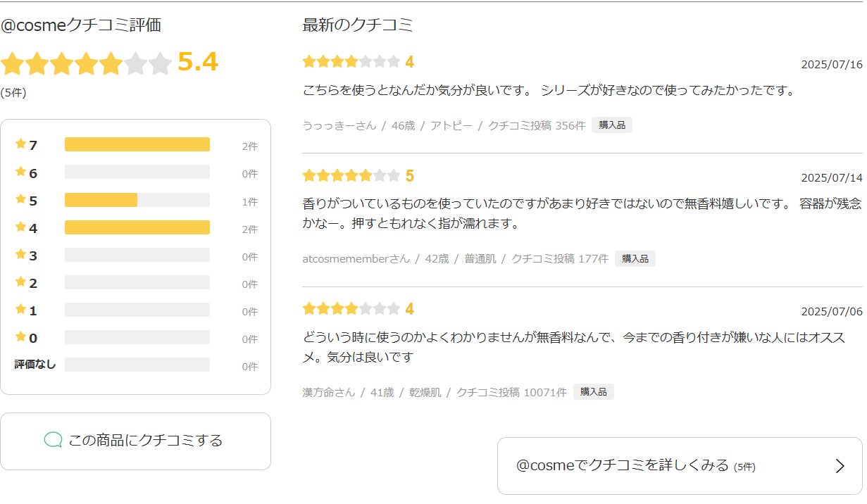This screenshot has width=867, height=504.
Task: Open reviewer atcosmememberさん profile
Action: click(356, 259)
